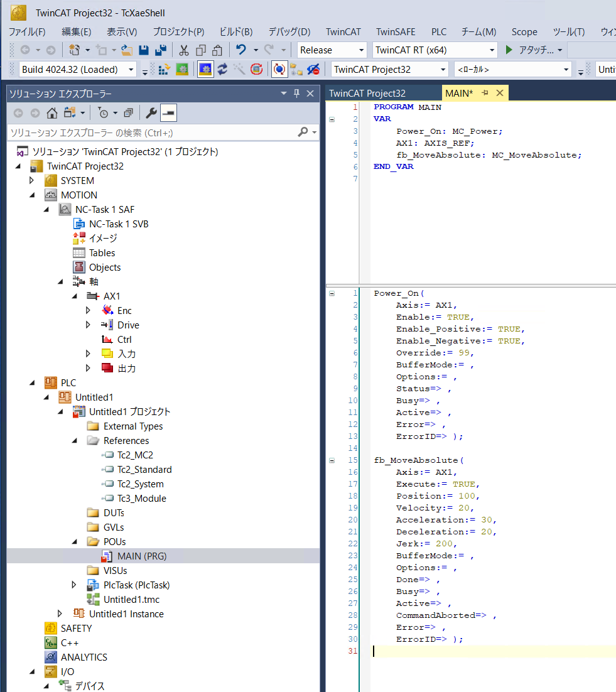Open the TwinCAT menu
Screen dimensions: 616x692
343,32
